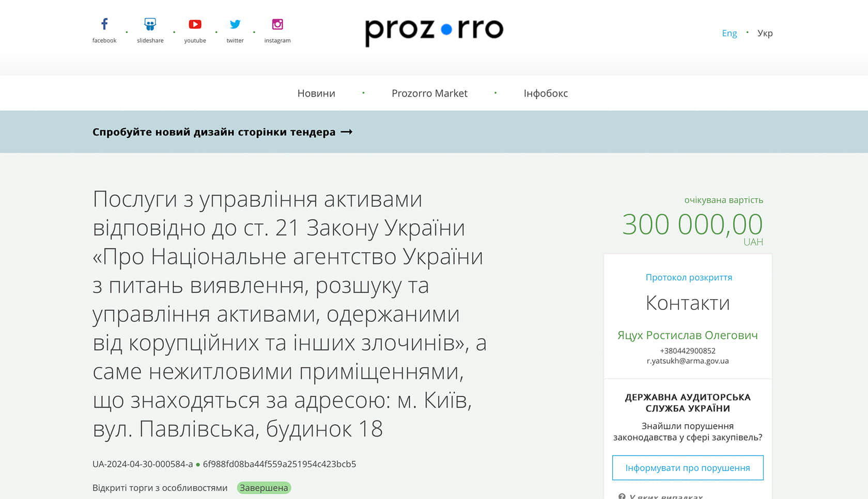Open the Facebook social icon
The height and width of the screenshot is (499, 868).
point(104,24)
